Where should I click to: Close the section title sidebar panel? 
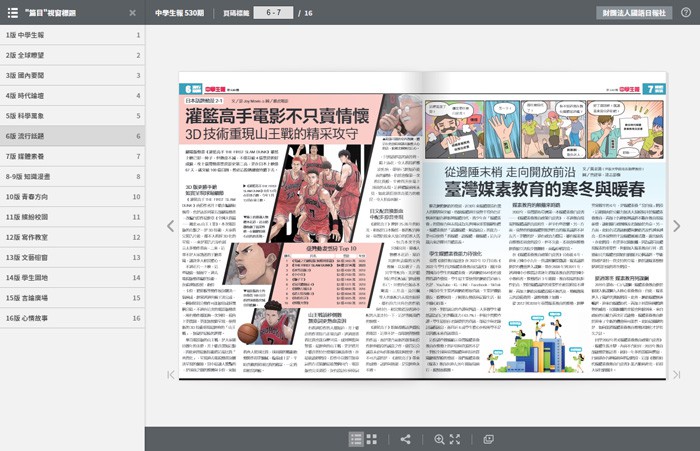[133, 13]
